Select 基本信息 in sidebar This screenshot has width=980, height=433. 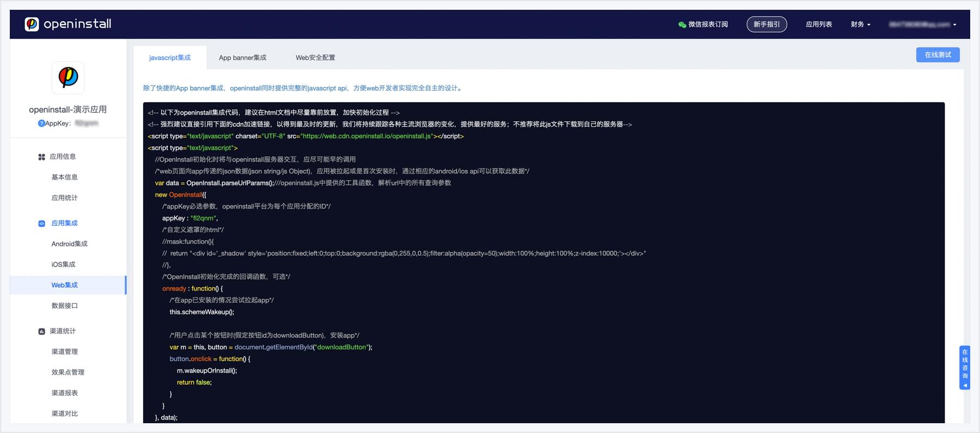[x=65, y=177]
